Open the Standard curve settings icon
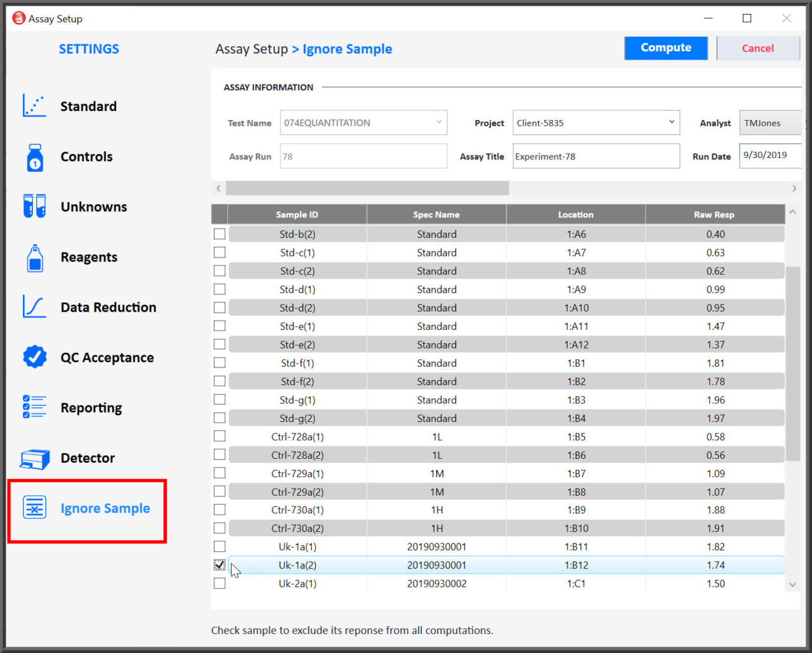 coord(34,106)
